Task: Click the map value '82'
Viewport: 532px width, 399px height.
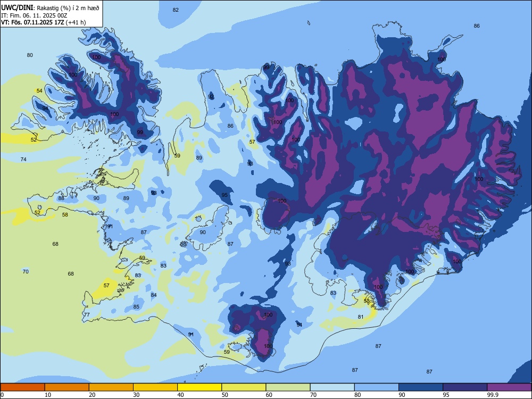Action: (176, 10)
